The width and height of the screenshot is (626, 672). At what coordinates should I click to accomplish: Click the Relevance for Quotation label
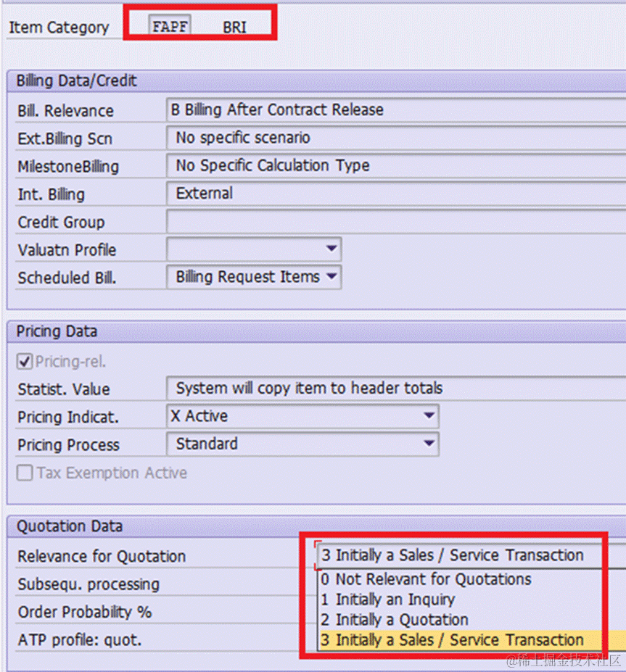(102, 556)
